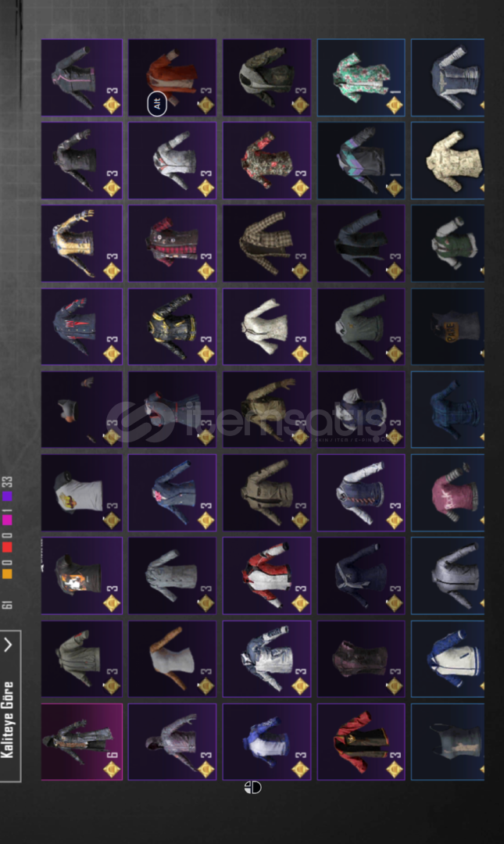Choose the red floral shirt item
The width and height of the screenshot is (504, 844).
click(x=266, y=160)
